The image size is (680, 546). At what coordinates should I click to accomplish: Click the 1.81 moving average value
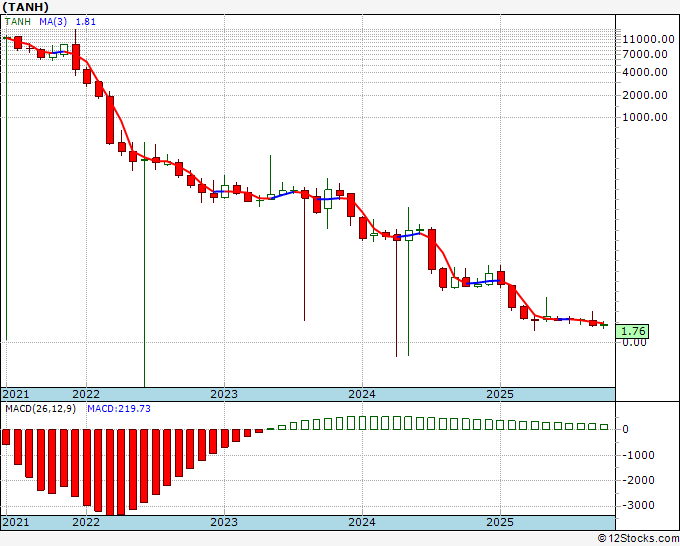tap(86, 22)
